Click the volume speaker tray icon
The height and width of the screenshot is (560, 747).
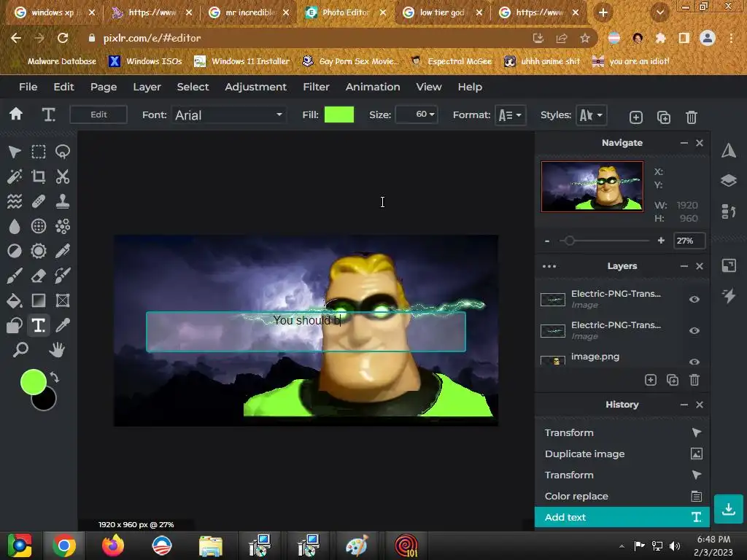pos(675,546)
